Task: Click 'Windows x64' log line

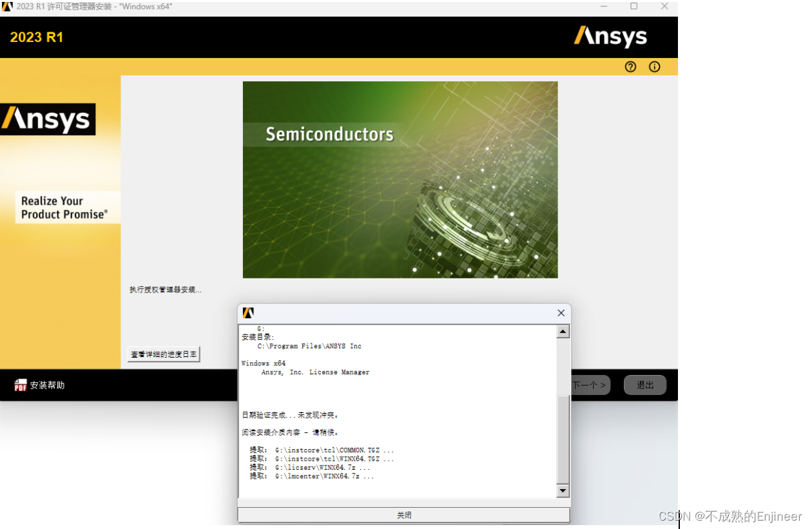Action: coord(264,363)
